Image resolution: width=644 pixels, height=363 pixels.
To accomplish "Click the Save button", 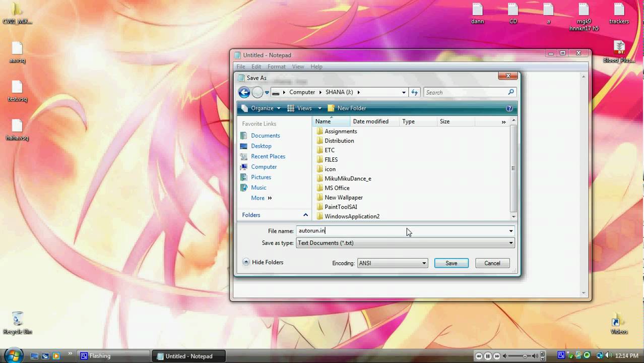I will 452,263.
